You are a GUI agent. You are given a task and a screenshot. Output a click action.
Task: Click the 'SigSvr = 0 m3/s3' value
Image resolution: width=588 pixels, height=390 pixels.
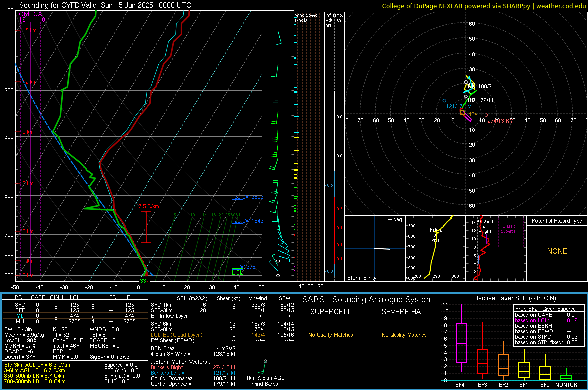pos(109,357)
